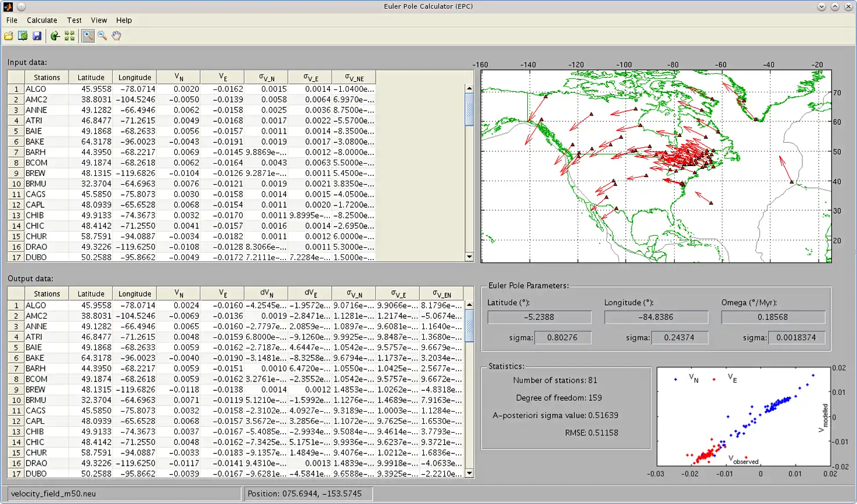Click the blue floppy disk save icon
Viewport: 857px width, 504px height.
37,36
